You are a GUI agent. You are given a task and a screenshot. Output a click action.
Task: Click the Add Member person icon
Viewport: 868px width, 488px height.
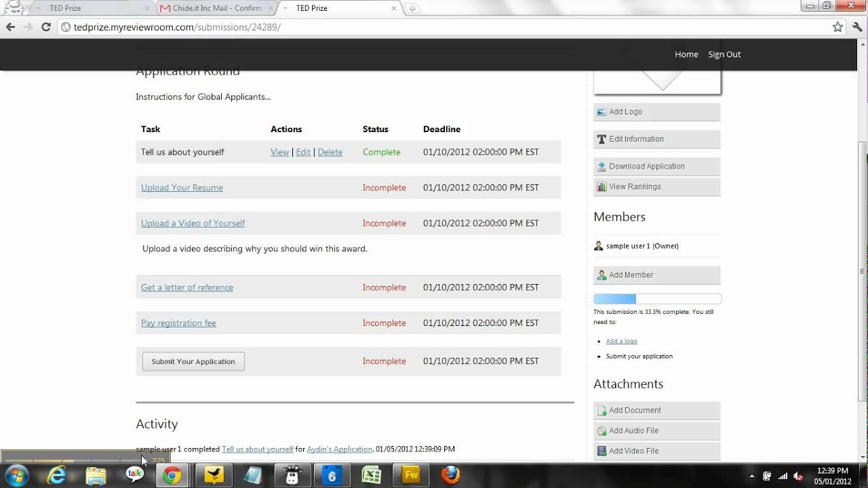(601, 275)
